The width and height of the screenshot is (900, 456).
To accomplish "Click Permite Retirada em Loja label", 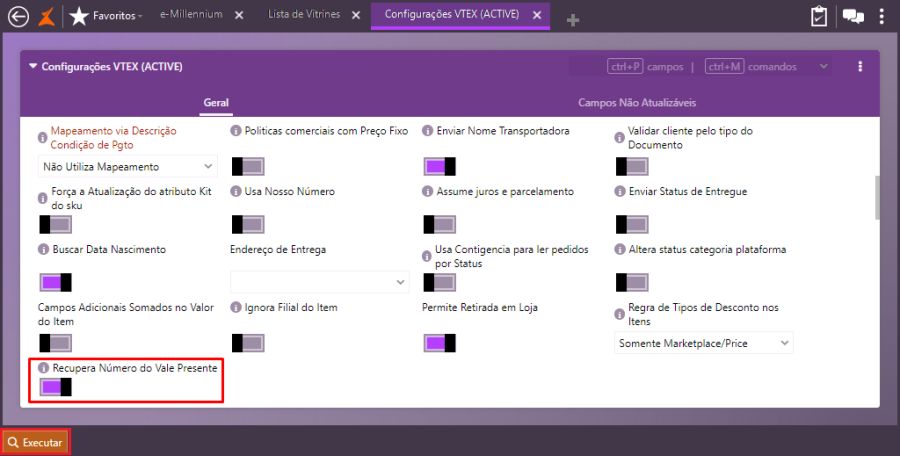I will pos(480,307).
